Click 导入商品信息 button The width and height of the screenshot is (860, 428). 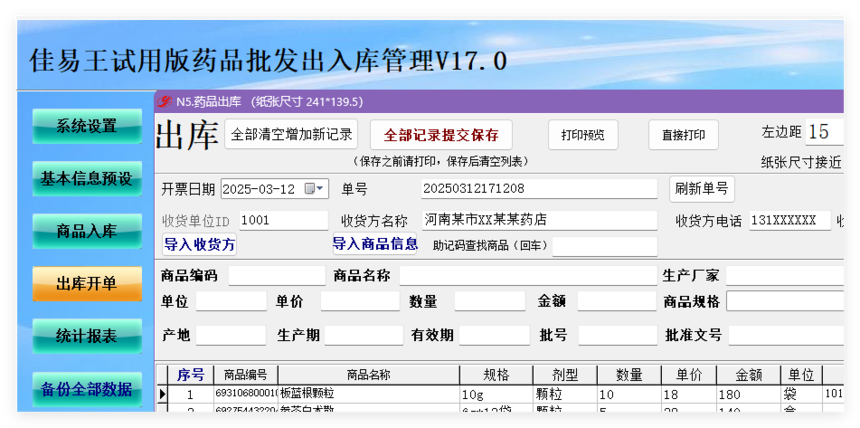point(375,244)
